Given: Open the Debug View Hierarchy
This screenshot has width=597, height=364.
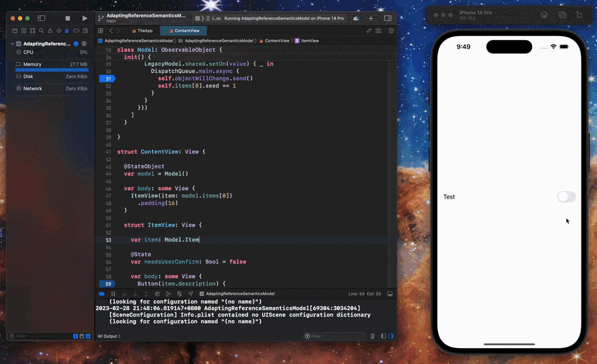Looking at the screenshot, I should pos(157,294).
